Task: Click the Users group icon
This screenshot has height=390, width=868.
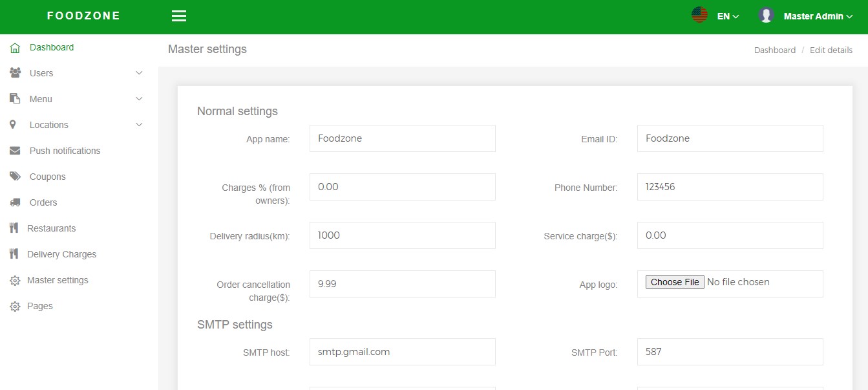Action: click(x=15, y=73)
